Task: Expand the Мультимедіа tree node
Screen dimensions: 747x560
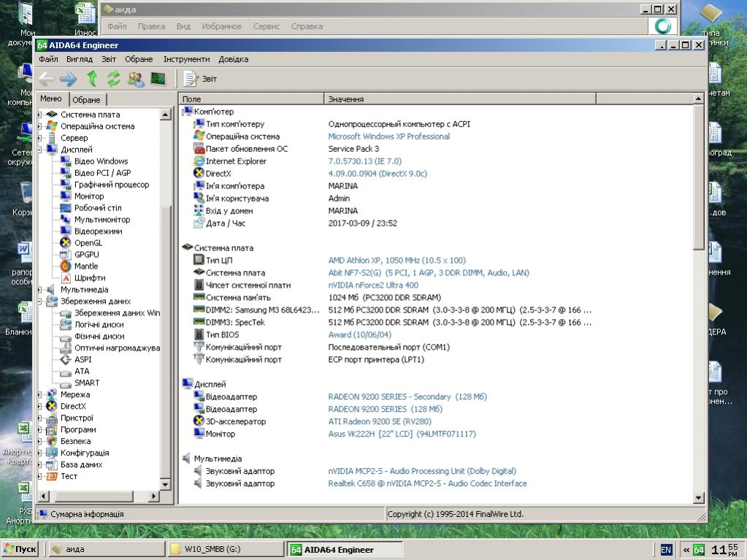Action: [x=39, y=290]
